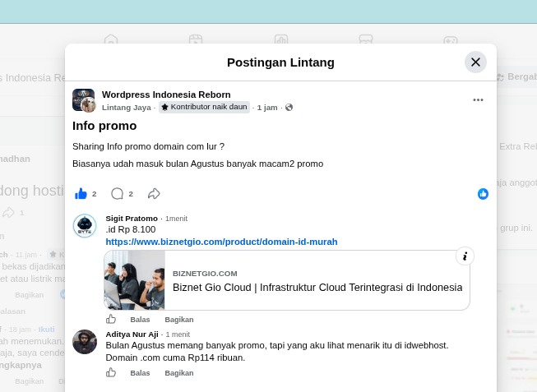
Task: Click the 1menit timestamp on Sigit's comment
Action: (176, 219)
